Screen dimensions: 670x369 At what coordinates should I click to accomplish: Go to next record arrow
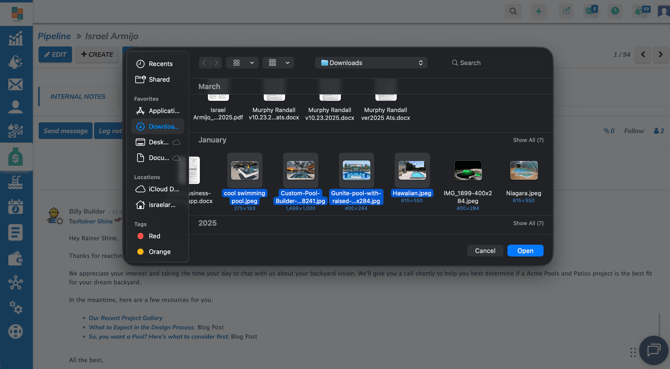661,55
